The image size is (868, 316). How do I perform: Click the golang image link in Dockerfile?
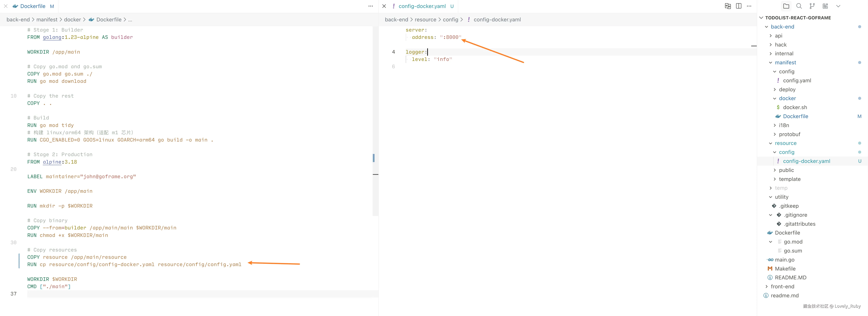[52, 37]
